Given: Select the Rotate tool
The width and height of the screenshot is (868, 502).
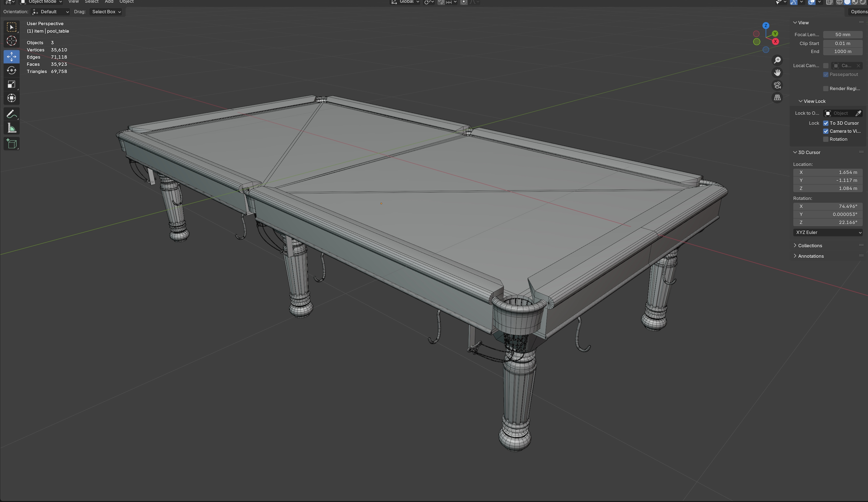Looking at the screenshot, I should tap(12, 71).
